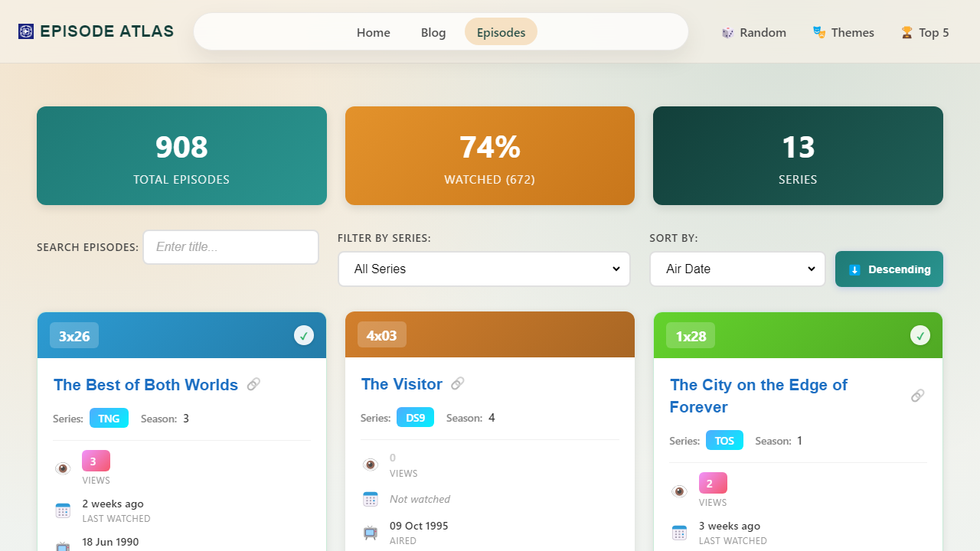Select the Episodes tab
Screen dimensions: 980x551
point(501,32)
